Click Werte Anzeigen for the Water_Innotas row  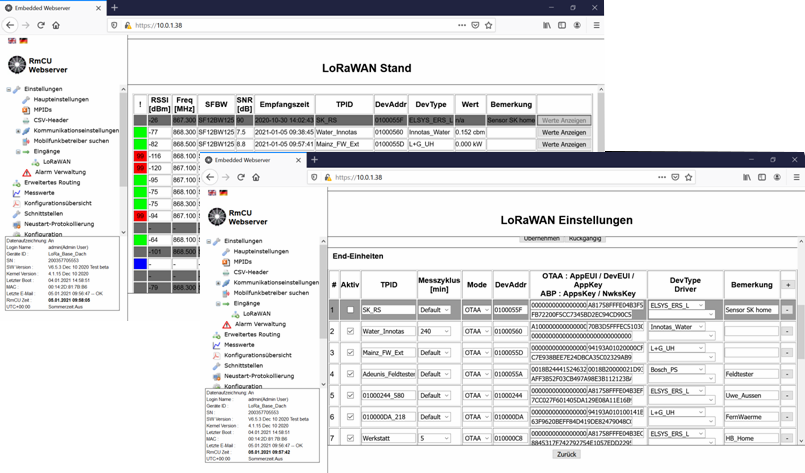(x=565, y=132)
